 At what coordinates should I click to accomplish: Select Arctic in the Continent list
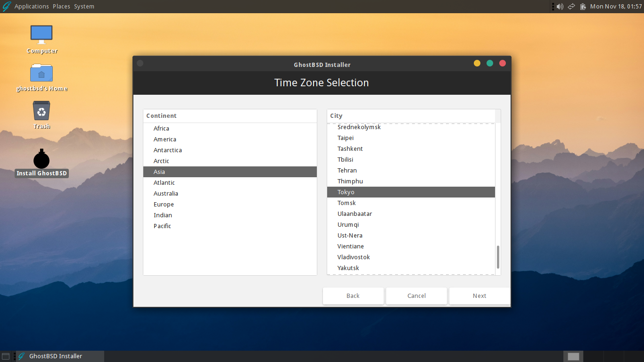pos(230,161)
